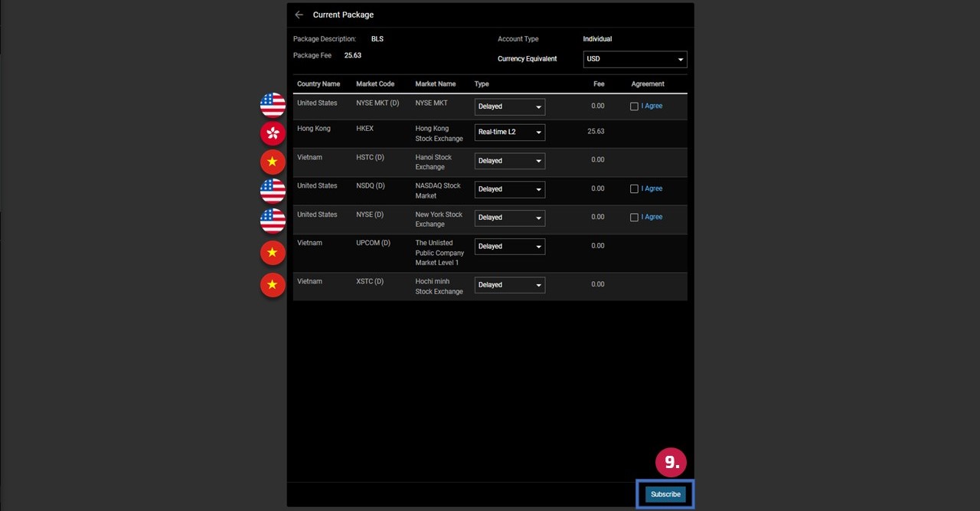Click the Market Name column header
This screenshot has height=511, width=980.
pos(436,84)
